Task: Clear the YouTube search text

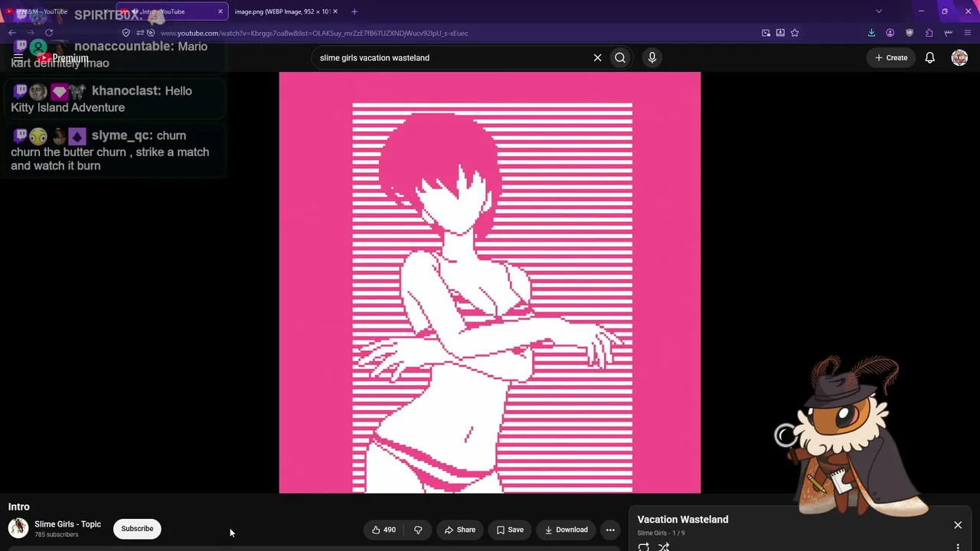Action: (598, 57)
